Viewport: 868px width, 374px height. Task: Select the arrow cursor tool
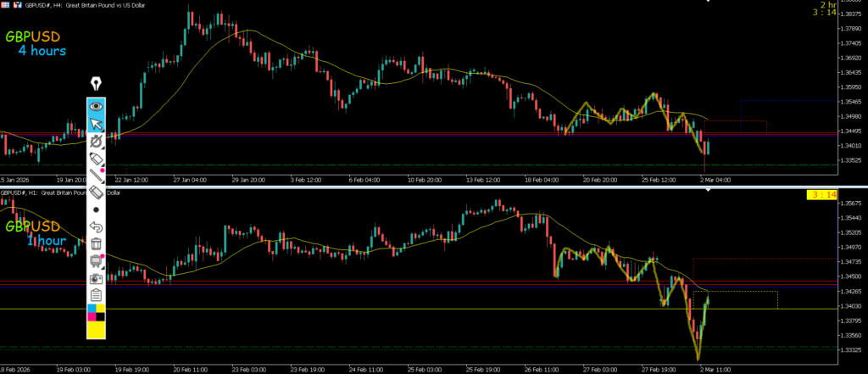(x=96, y=124)
